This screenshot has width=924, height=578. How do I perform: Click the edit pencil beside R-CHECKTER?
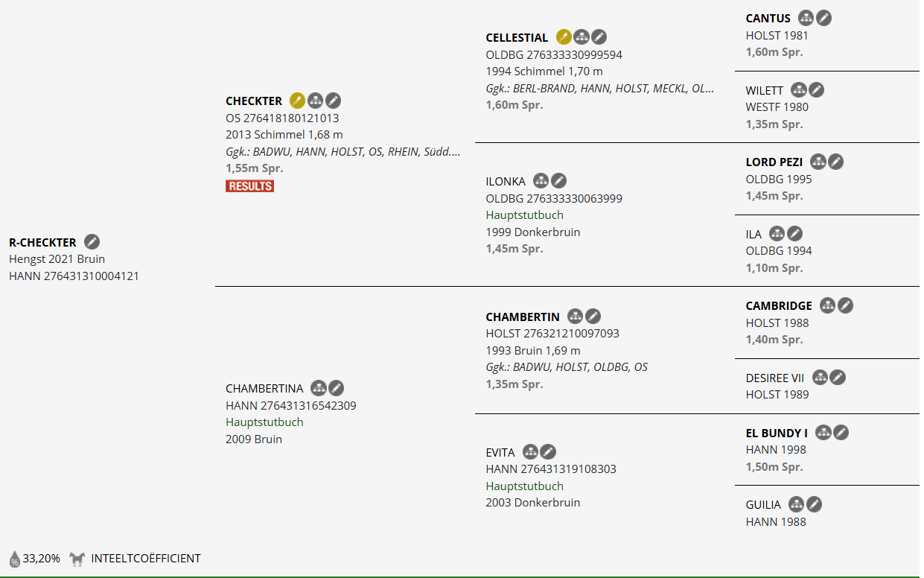pos(92,242)
